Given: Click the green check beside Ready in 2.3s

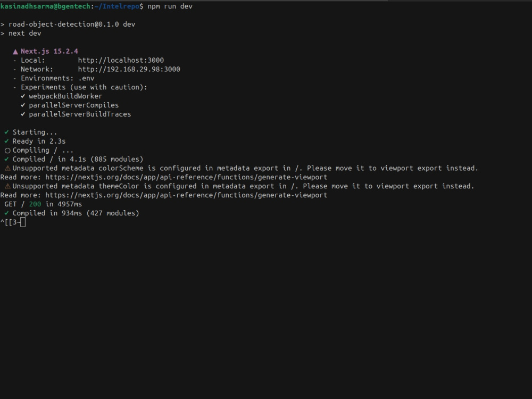Looking at the screenshot, I should (6, 141).
